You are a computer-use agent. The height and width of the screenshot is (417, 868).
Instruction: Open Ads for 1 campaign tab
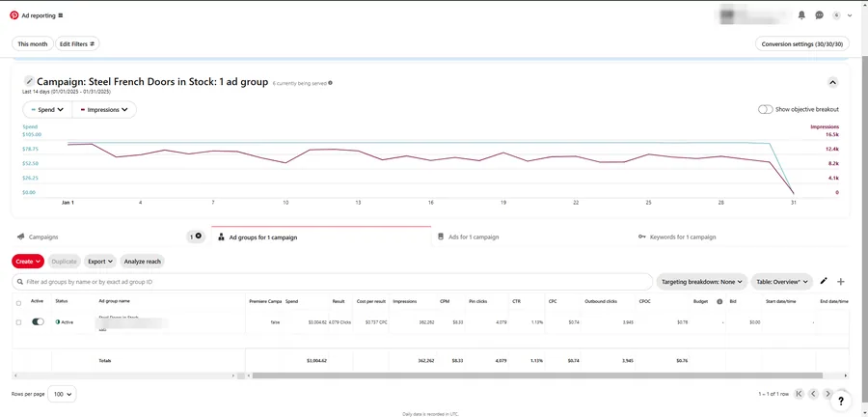pos(474,237)
